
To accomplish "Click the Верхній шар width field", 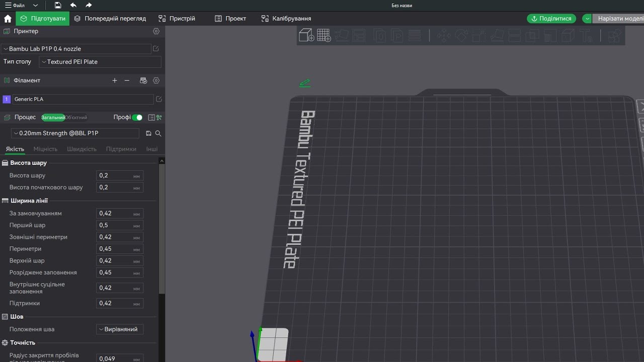I will pos(120,260).
